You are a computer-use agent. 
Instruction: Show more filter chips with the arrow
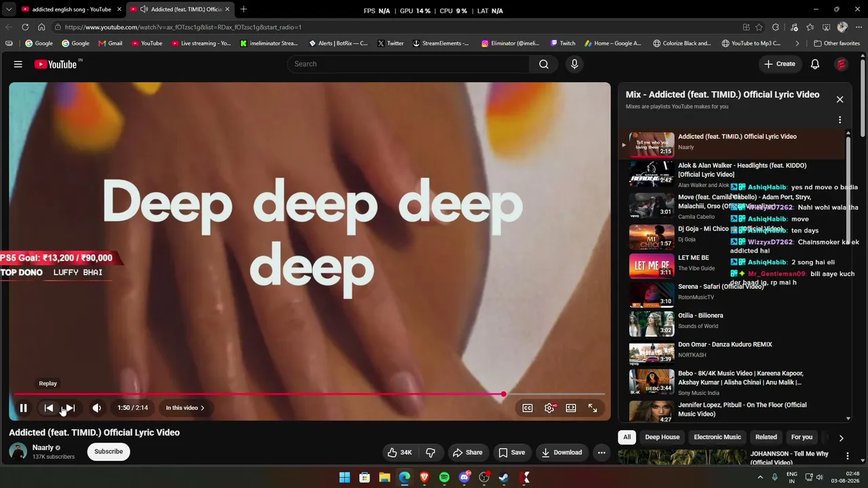coord(841,438)
